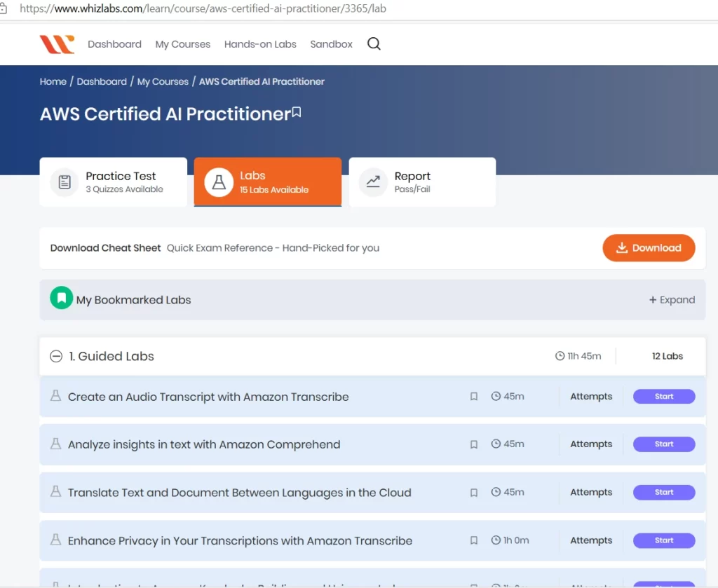The image size is (718, 588).
Task: Click flask icon beside Enhance Privacy lab
Action: click(56, 540)
